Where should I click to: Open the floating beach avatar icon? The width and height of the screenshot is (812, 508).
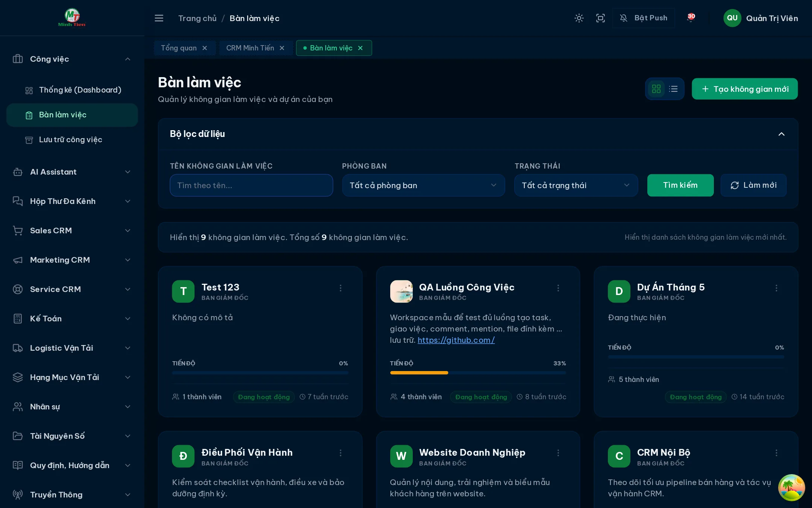pos(792,488)
